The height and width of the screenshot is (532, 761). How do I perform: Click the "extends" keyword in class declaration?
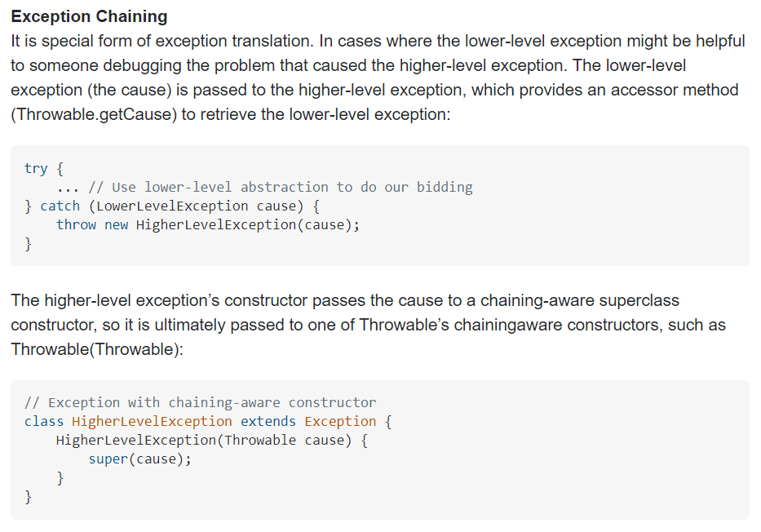coord(268,421)
